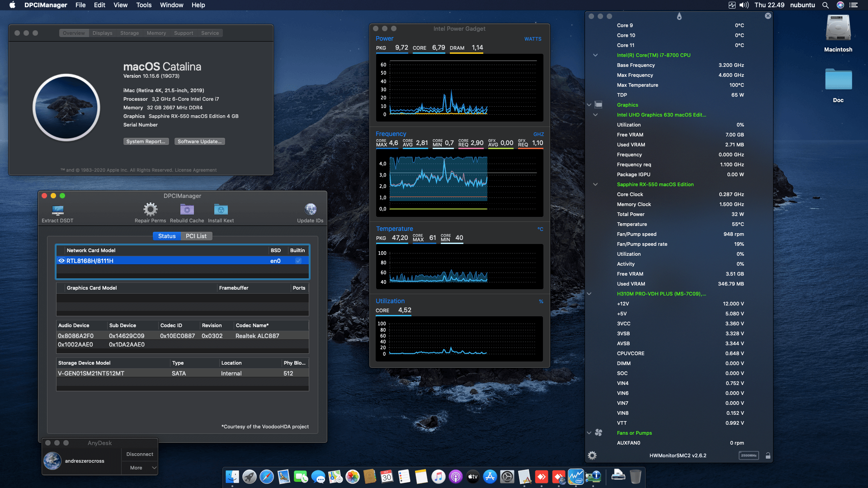Open the first red AnyDesk dock icon

click(x=542, y=477)
